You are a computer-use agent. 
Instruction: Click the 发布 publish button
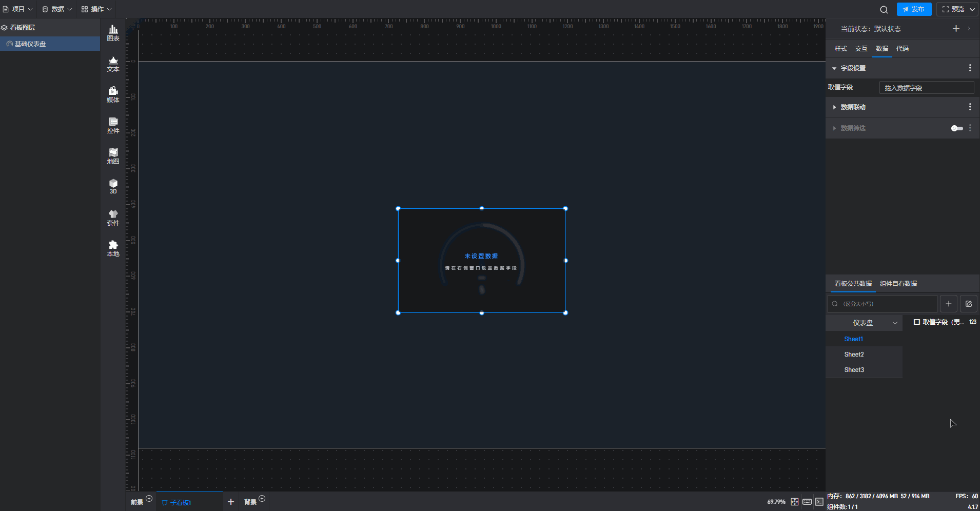click(914, 9)
